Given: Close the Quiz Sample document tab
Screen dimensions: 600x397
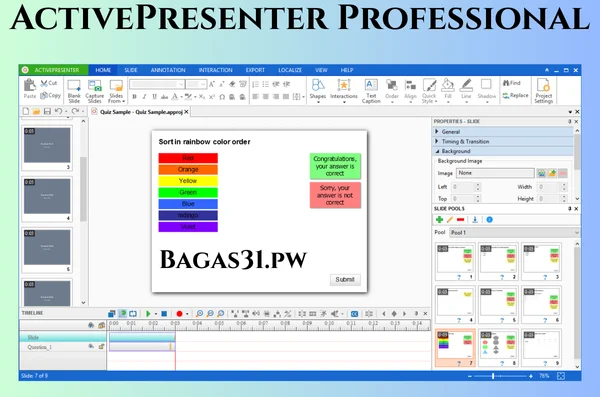Looking at the screenshot, I should click(x=187, y=112).
